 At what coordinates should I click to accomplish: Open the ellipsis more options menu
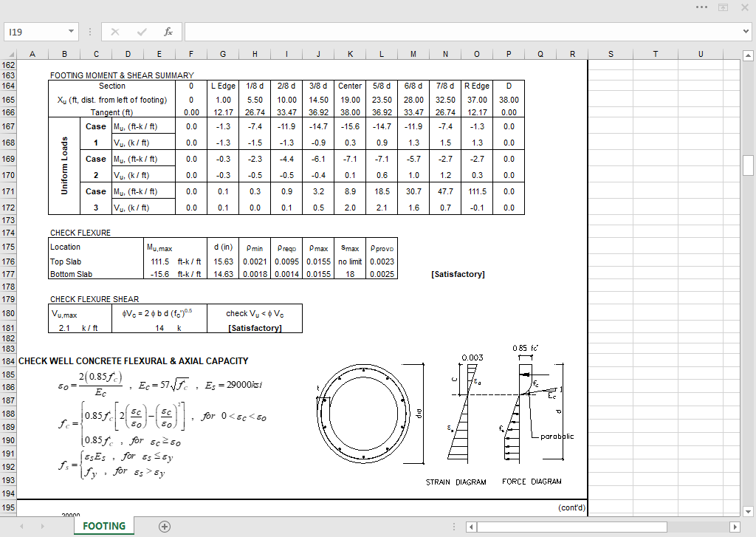tap(701, 7)
